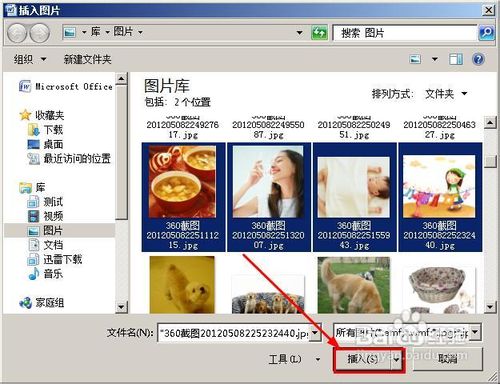Click file list scrollbar up arrow
The image size is (500, 384).
490,123
